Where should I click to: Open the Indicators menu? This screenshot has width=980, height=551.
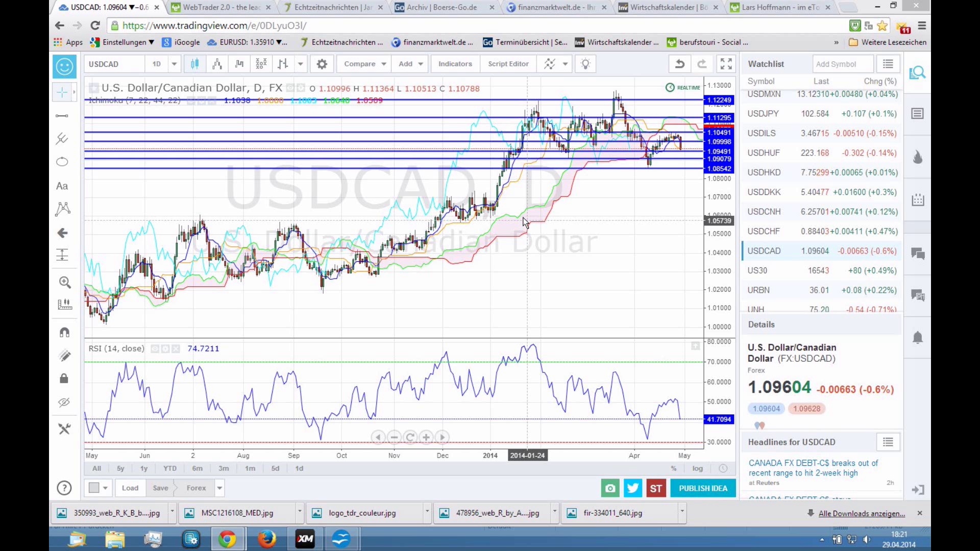click(455, 64)
